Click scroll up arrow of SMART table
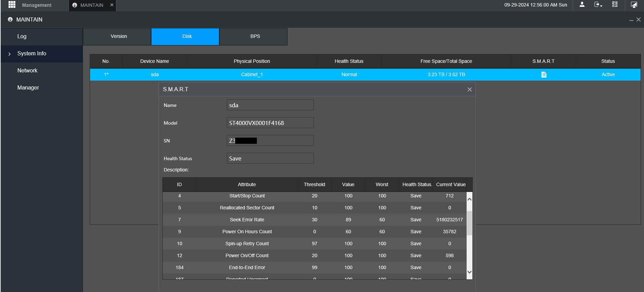 tap(469, 199)
